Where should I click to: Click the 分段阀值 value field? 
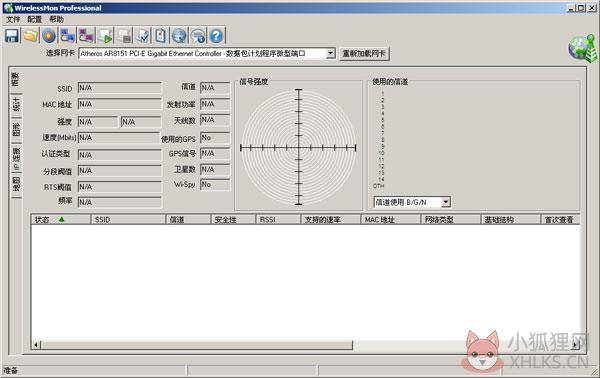point(119,171)
